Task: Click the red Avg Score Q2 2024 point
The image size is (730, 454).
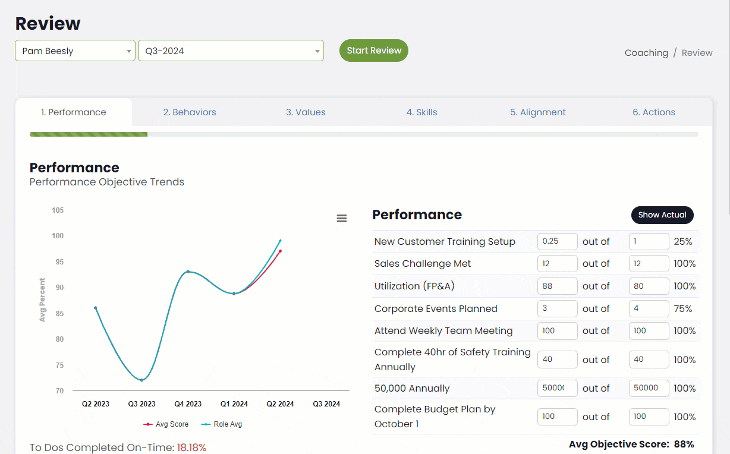Action: (x=280, y=251)
